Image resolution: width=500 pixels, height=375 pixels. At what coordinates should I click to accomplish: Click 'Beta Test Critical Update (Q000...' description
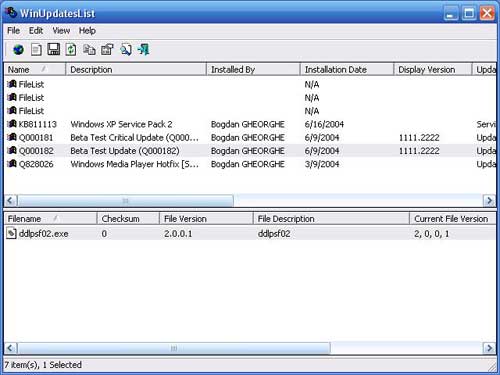(x=134, y=137)
